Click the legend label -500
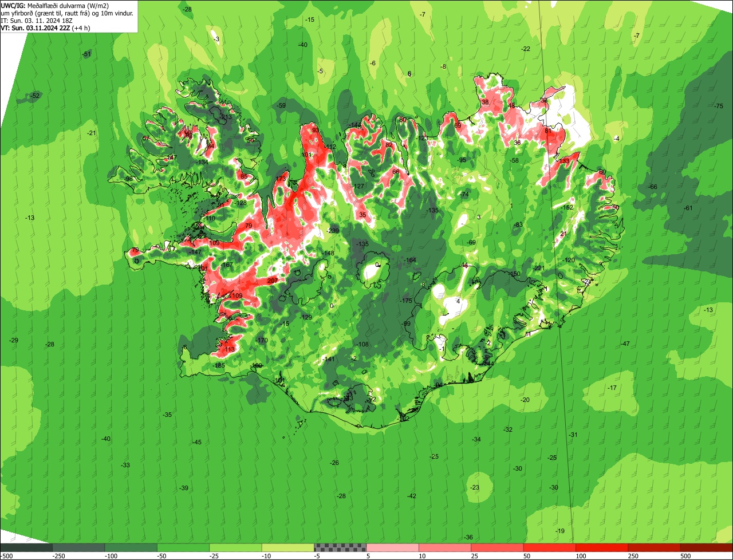This screenshot has height=560, width=733. (7, 556)
